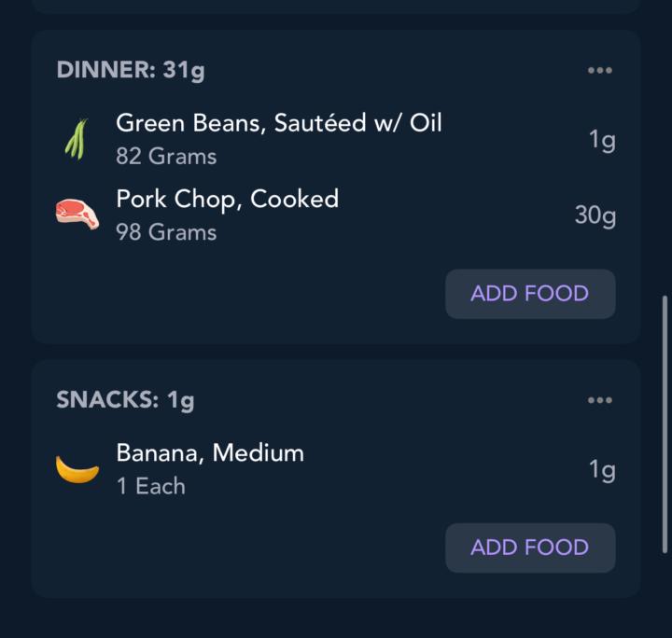Open Green Beans, Sautéed w/ Oil entry
This screenshot has height=638, width=672.
tap(278, 123)
